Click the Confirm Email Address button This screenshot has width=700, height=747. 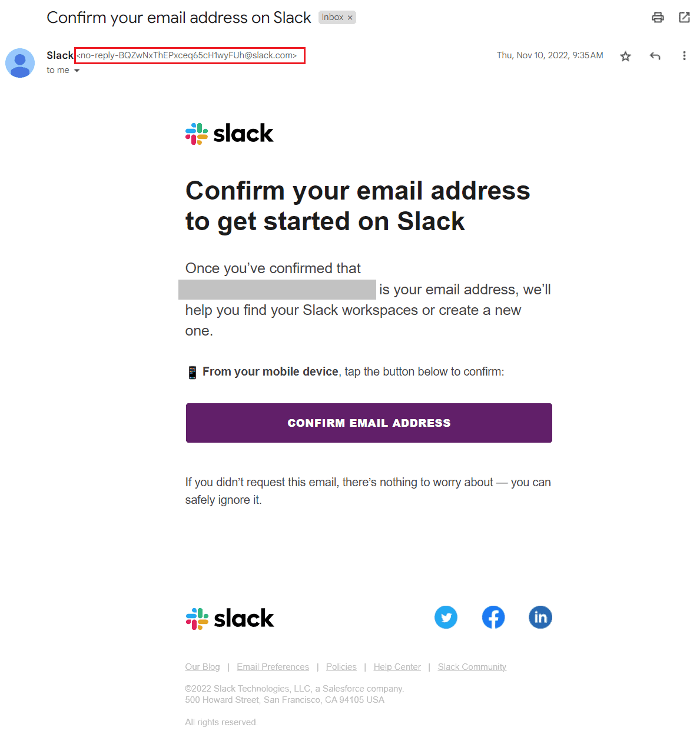click(369, 423)
